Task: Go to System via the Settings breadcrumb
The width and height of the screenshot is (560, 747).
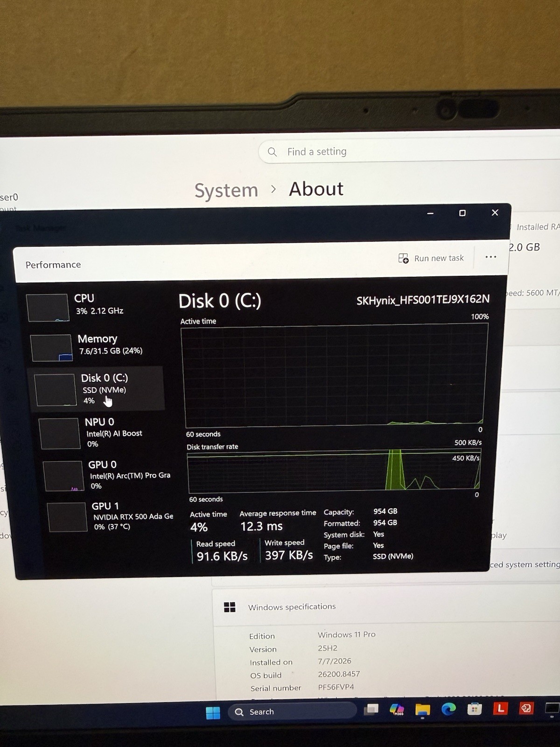Action: coord(226,190)
